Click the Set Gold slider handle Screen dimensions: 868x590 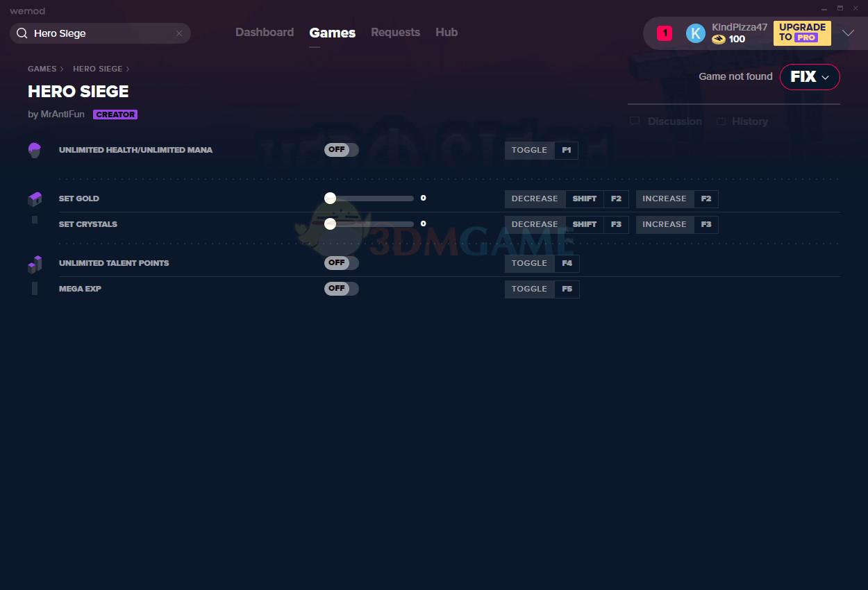click(x=331, y=199)
